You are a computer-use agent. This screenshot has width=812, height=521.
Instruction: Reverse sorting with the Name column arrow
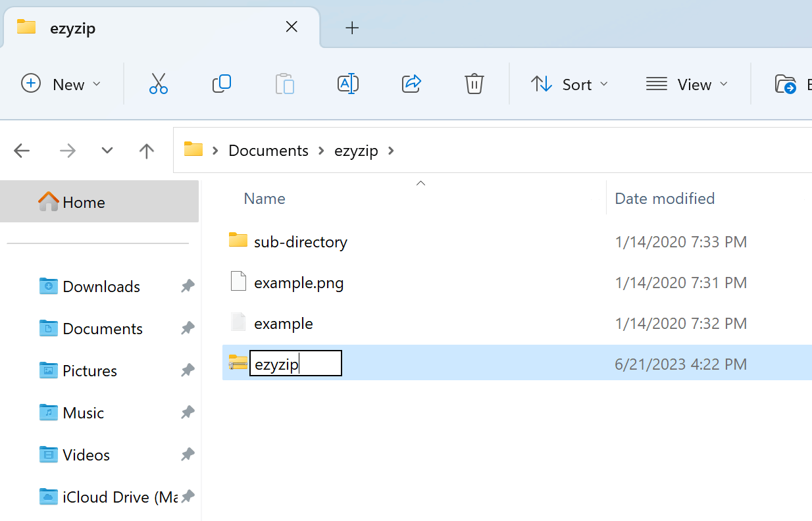click(x=420, y=183)
